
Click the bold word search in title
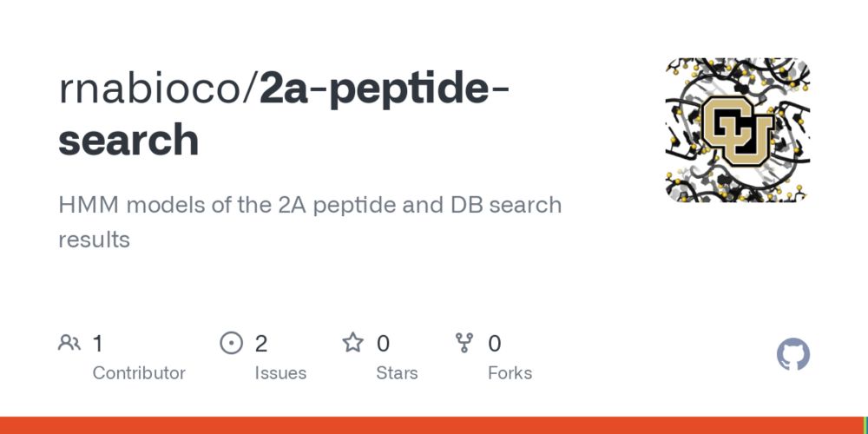point(128,140)
